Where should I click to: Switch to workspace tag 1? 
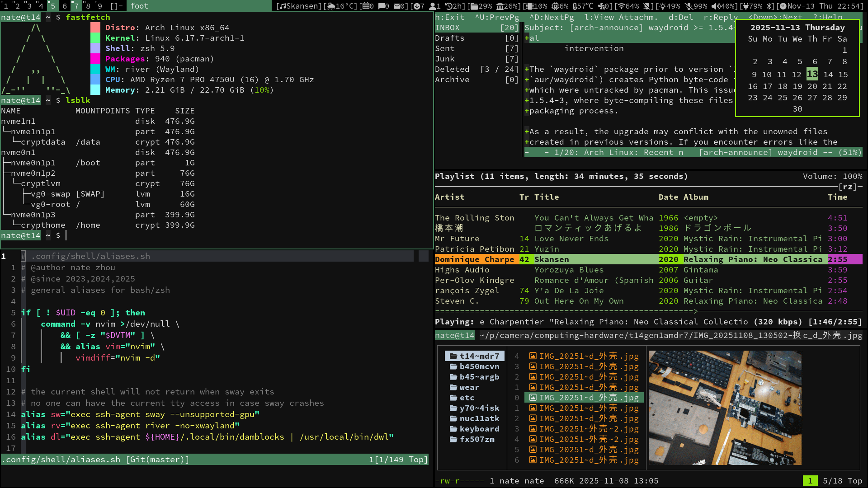[6, 6]
